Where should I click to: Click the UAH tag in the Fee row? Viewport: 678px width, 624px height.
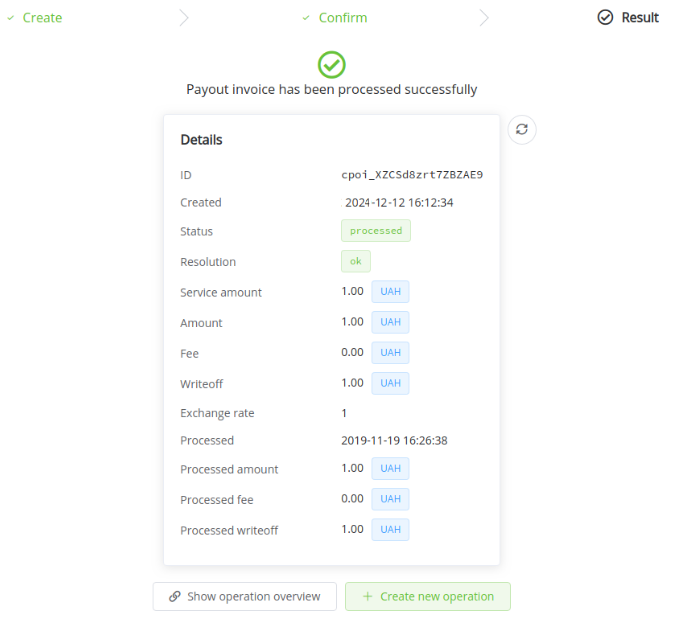point(390,353)
